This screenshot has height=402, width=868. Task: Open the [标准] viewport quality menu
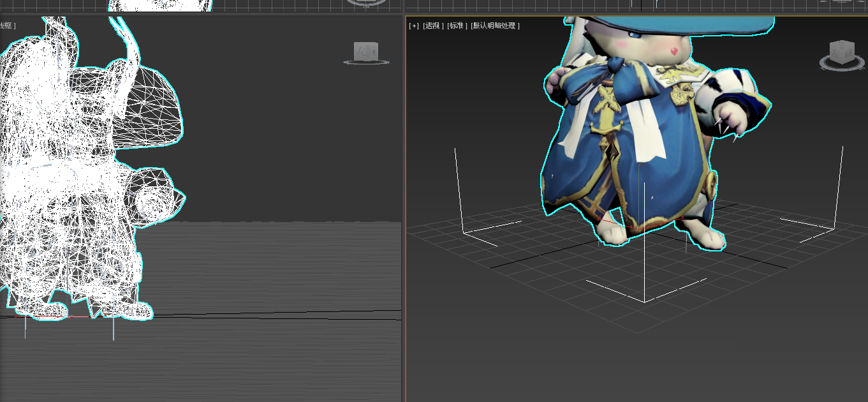coord(457,26)
